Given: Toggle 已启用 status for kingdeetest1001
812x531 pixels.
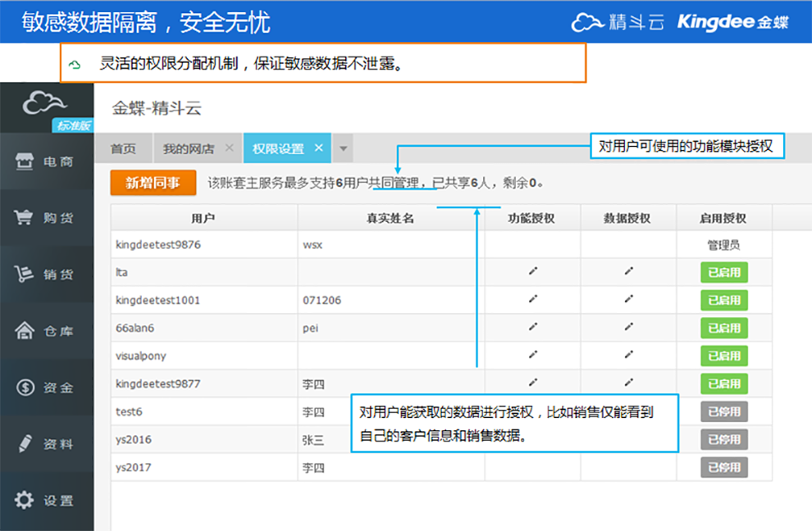Looking at the screenshot, I should tap(724, 300).
